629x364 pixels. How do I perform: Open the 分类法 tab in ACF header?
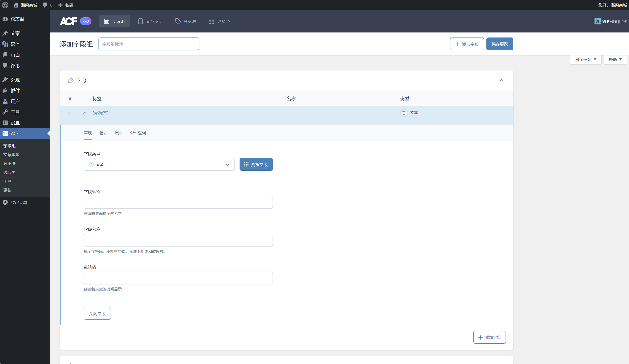pyautogui.click(x=186, y=21)
